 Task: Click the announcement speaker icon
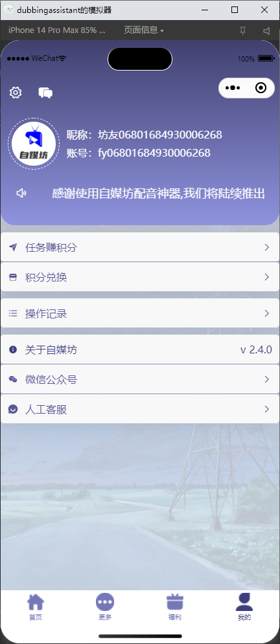click(21, 193)
